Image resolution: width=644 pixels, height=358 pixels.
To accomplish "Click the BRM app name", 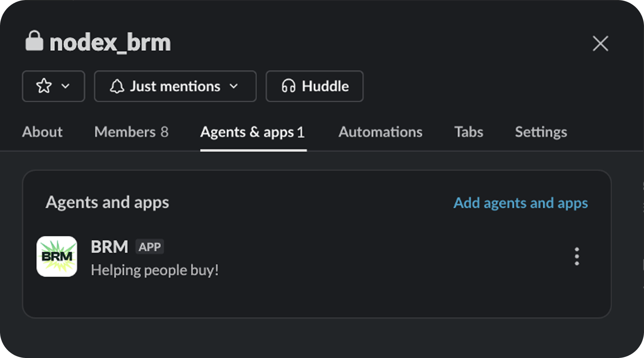I will point(110,247).
